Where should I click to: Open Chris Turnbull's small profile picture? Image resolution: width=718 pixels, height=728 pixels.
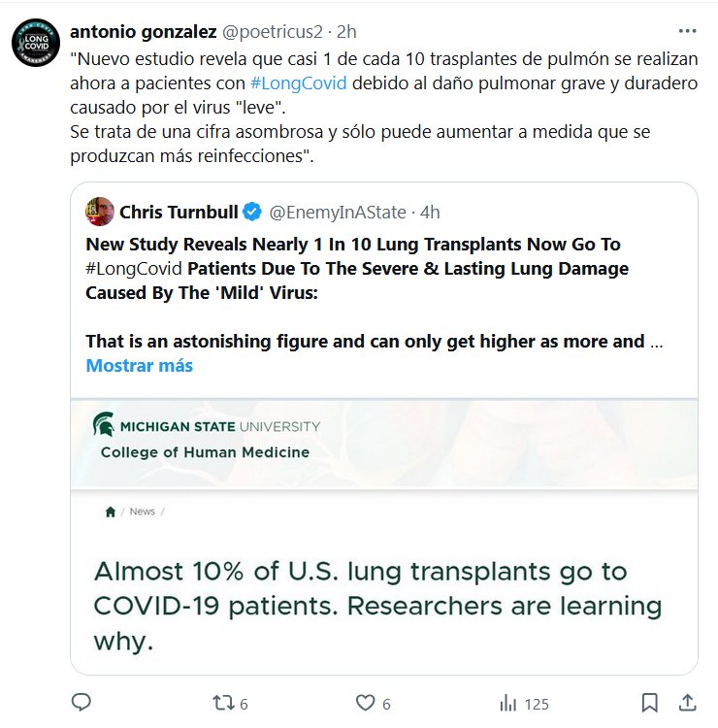pyautogui.click(x=99, y=211)
